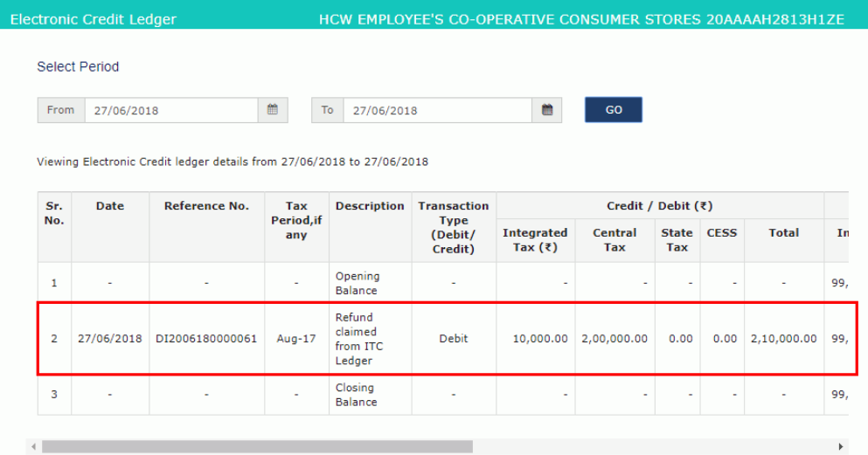This screenshot has height=455, width=868.
Task: Click the scrollbar left arrow
Action: (x=34, y=446)
